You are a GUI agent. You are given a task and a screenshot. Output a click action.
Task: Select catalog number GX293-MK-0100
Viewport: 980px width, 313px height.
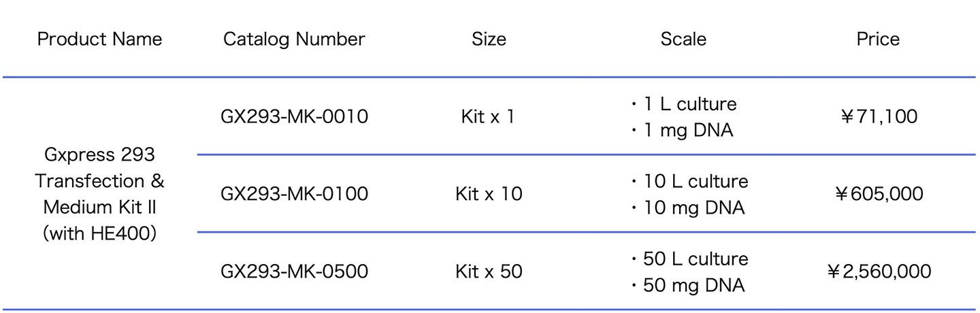[294, 194]
